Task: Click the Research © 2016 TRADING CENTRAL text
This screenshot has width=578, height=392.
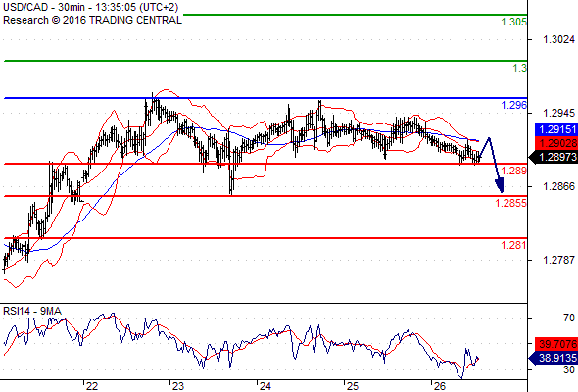Action: pos(92,20)
